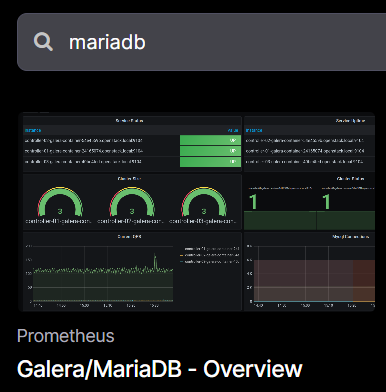386x392 pixels.
Task: Select the first green UP status bar
Action: point(210,140)
